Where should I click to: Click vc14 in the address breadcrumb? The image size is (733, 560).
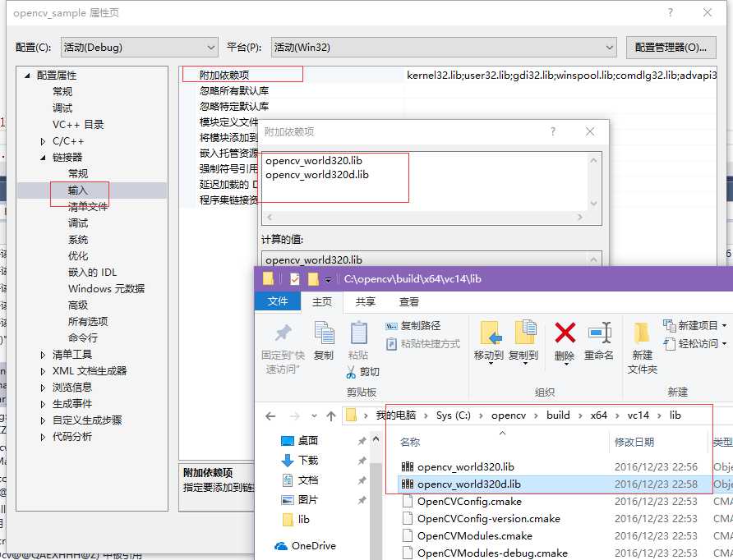click(638, 415)
